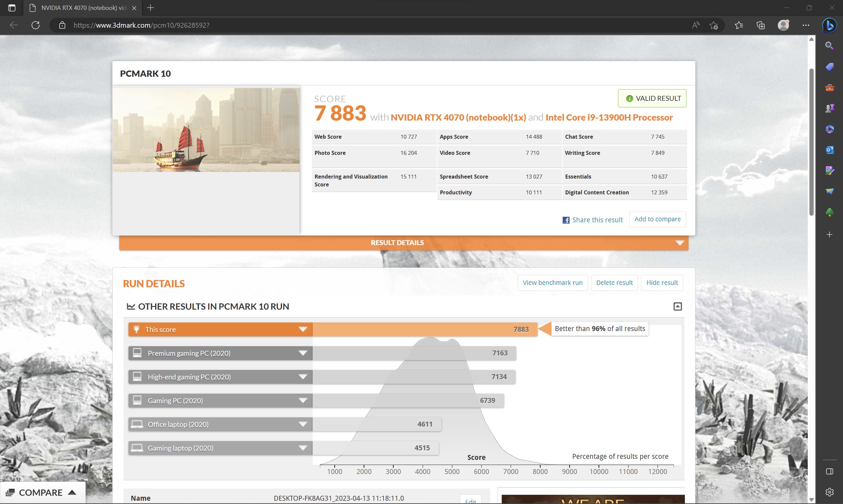Viewport: 843px width, 504px height.
Task: Click Add to compare button
Action: pos(657,219)
